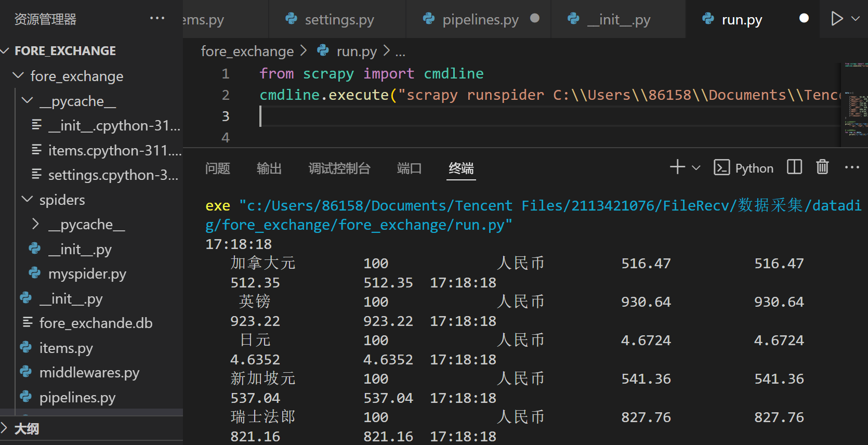Click 英镑 entry in terminal output
Image resolution: width=868 pixels, height=445 pixels.
click(x=255, y=302)
